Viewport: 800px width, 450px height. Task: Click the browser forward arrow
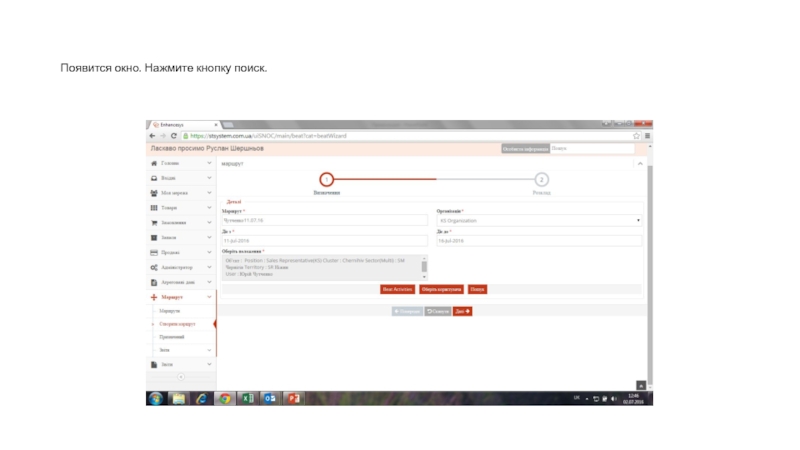(163, 136)
